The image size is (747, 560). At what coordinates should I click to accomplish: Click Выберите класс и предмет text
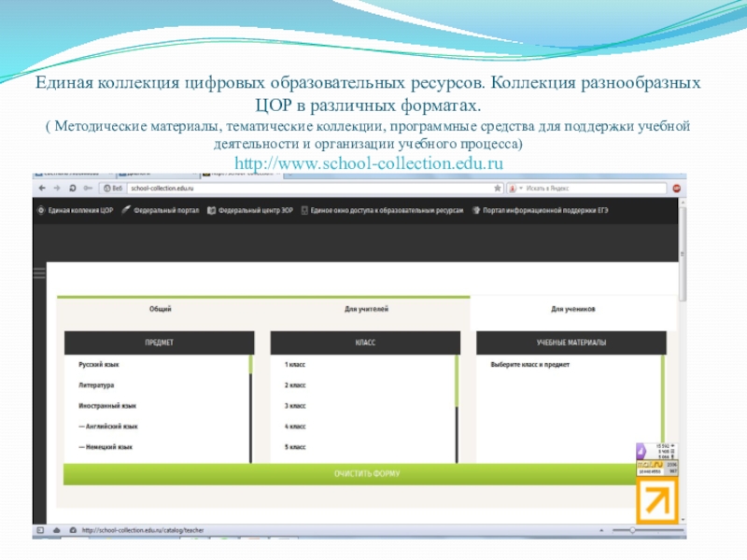pos(529,365)
